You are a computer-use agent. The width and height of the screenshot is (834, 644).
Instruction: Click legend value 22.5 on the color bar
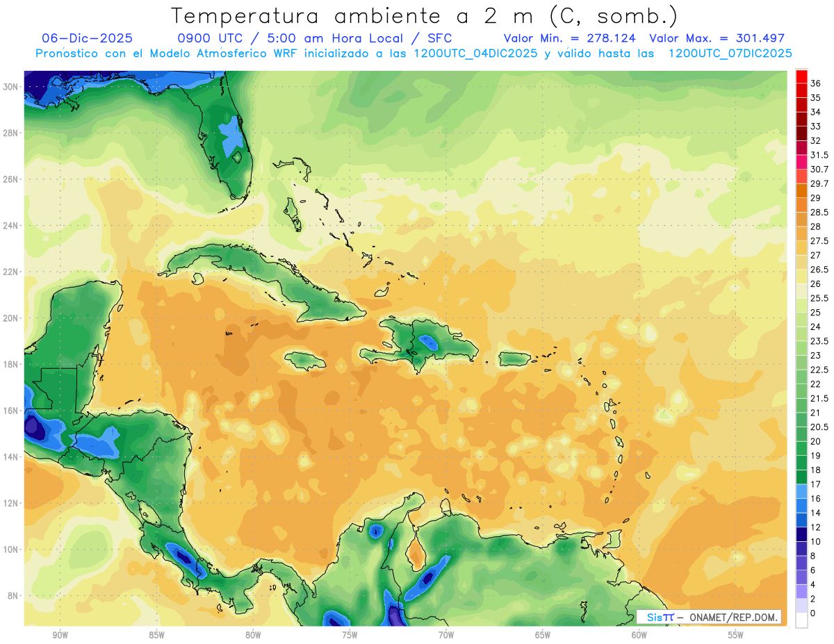pyautogui.click(x=820, y=370)
